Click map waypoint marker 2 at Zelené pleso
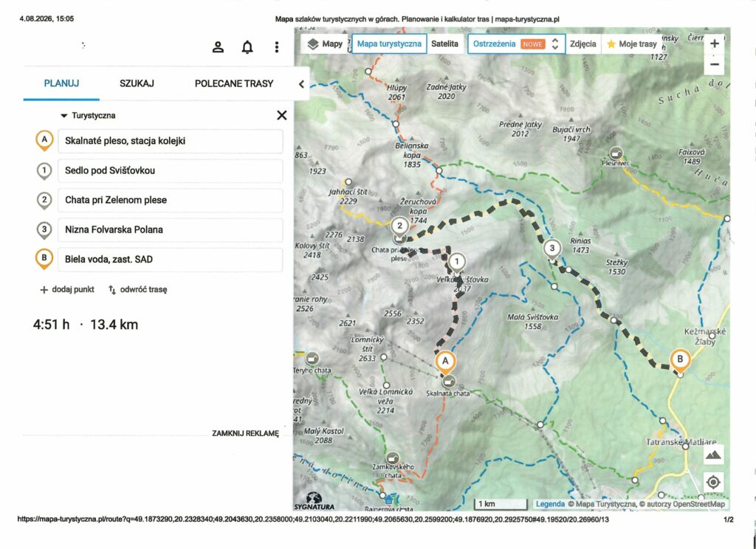The height and width of the screenshot is (549, 756). pyautogui.click(x=399, y=227)
